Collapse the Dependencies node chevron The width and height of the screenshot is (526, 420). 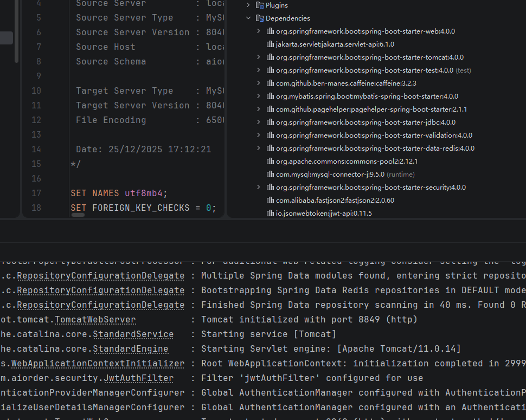[x=248, y=18]
